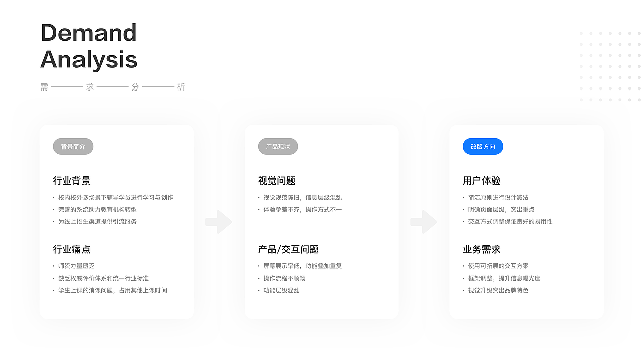Click the 产品现状 gray pill tag
This screenshot has width=644, height=362.
coord(278,147)
